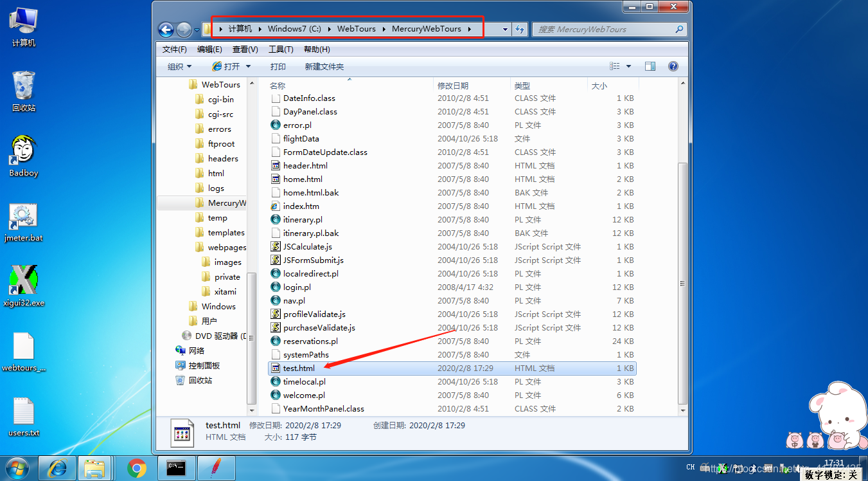Click the search MercuryWebTours input box

(x=609, y=29)
